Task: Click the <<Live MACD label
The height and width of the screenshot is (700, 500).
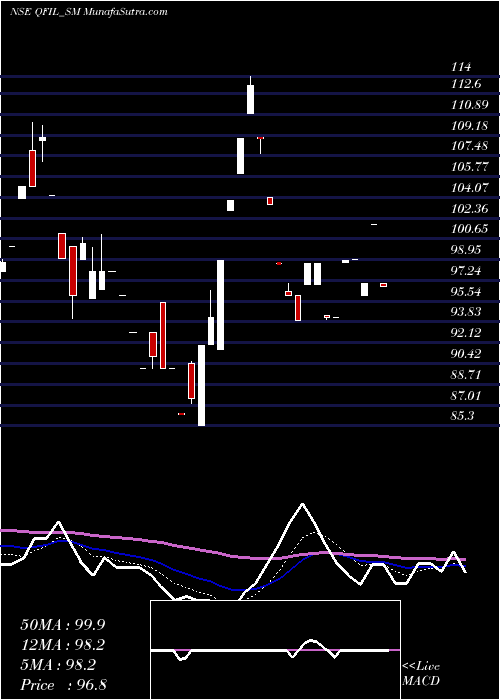Action: click(421, 674)
